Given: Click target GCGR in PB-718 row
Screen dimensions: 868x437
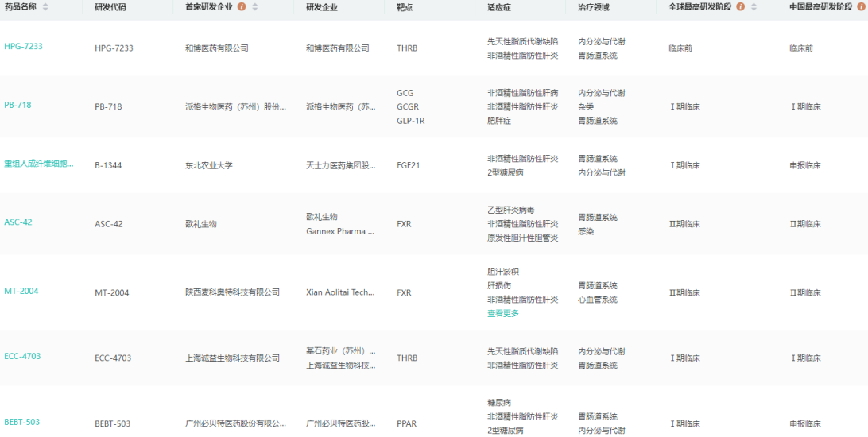Looking at the screenshot, I should pyautogui.click(x=408, y=106).
